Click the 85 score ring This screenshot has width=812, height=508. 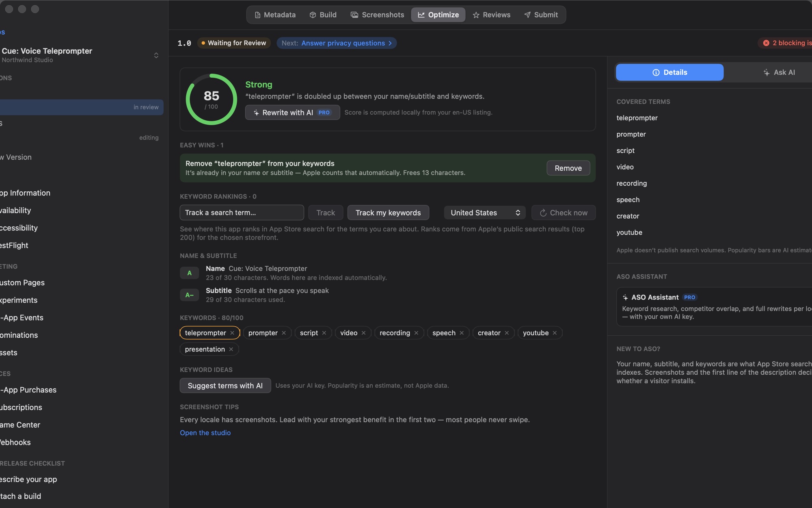(211, 99)
